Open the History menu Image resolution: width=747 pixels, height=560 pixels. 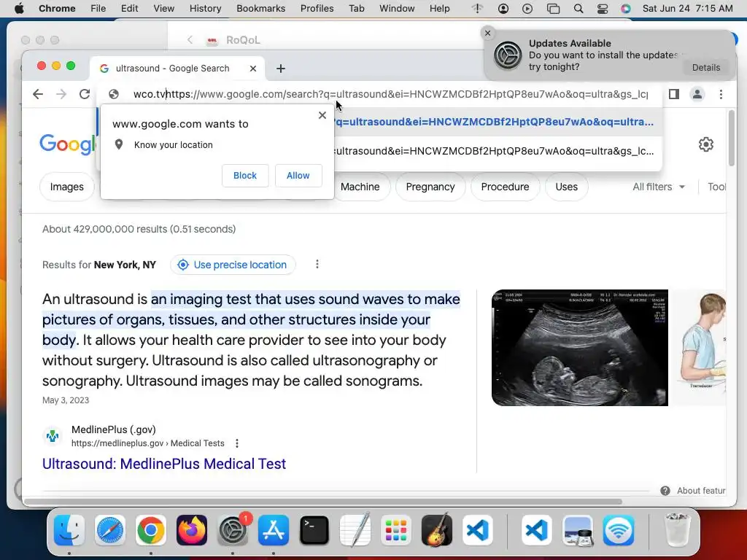point(205,9)
